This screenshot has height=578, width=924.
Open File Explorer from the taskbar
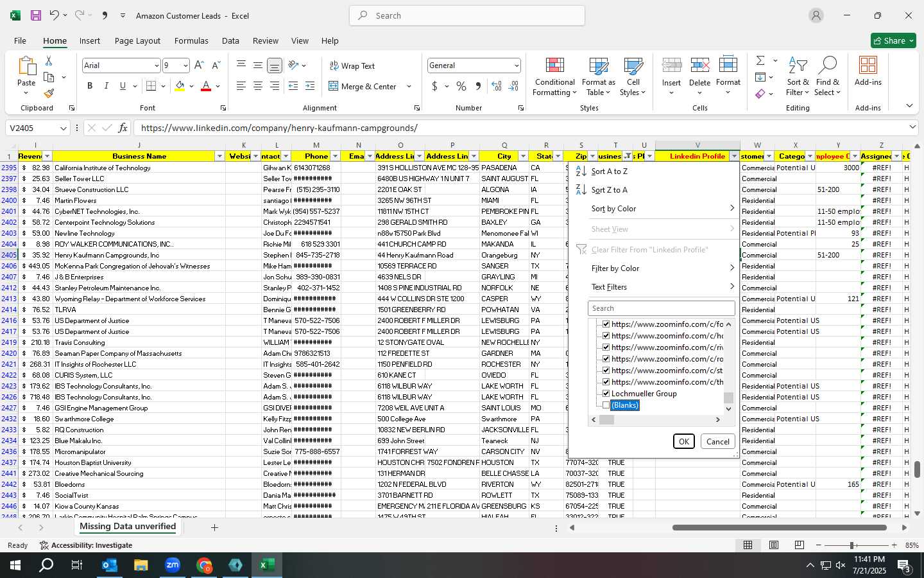pos(141,565)
